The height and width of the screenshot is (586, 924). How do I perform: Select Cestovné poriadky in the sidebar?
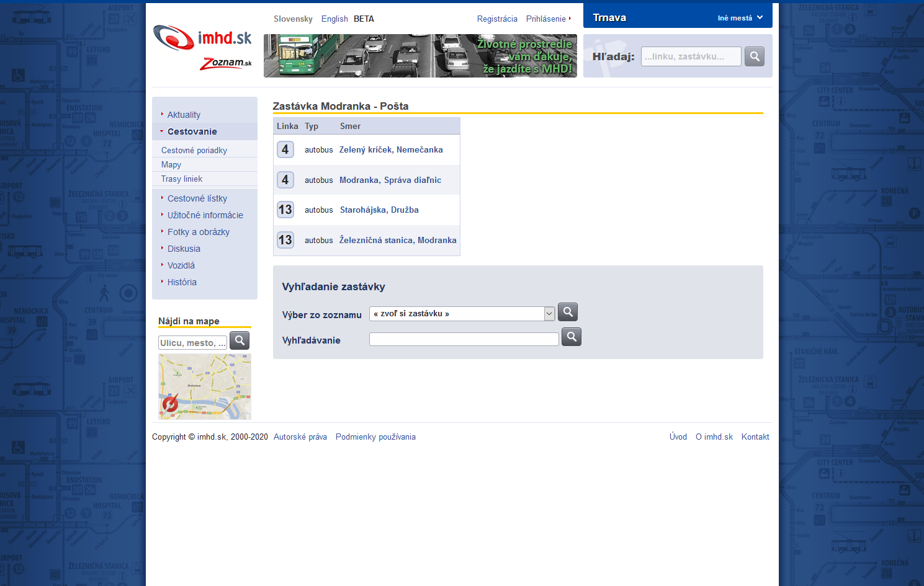(194, 150)
